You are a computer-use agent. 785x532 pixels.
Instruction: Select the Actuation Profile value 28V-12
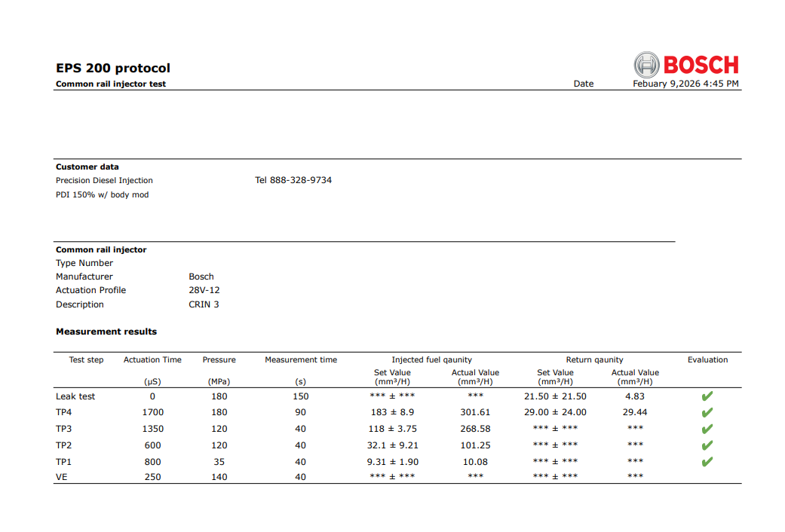pyautogui.click(x=204, y=290)
